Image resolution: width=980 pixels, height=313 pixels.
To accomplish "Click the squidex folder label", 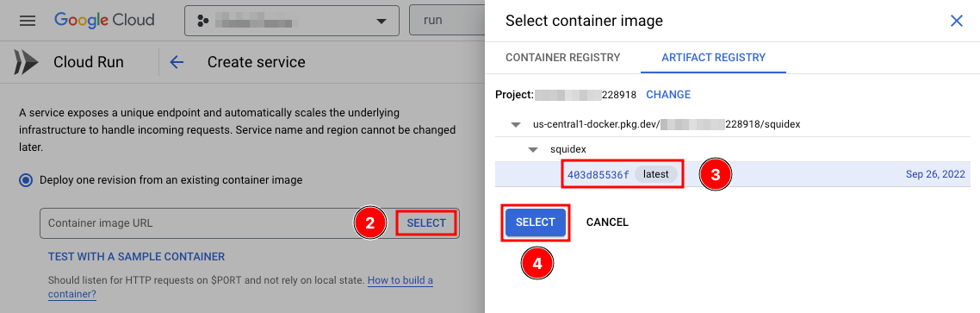I will [x=568, y=150].
